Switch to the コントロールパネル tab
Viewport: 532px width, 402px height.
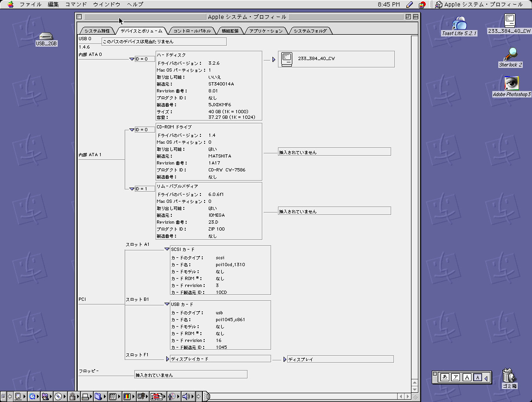coord(192,31)
